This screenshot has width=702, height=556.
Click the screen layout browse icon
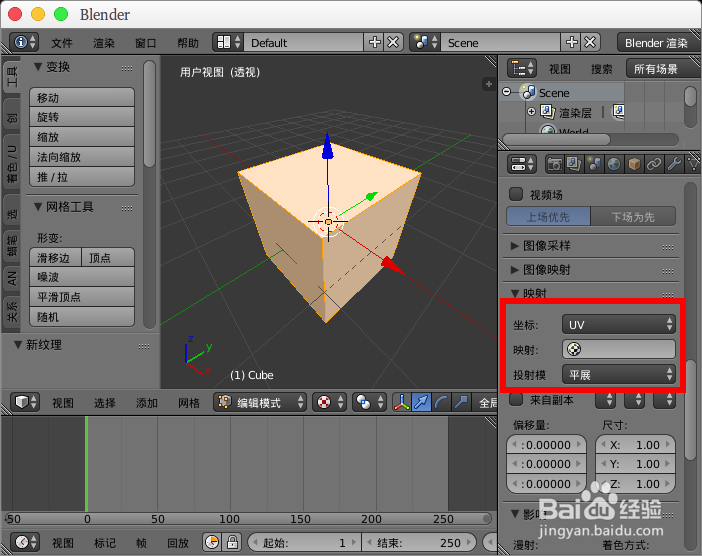point(229,43)
